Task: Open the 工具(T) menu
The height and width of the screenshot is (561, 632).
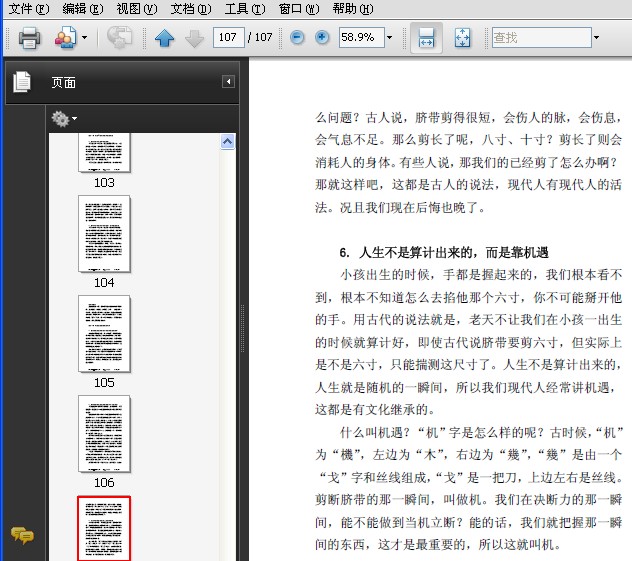Action: point(245,8)
